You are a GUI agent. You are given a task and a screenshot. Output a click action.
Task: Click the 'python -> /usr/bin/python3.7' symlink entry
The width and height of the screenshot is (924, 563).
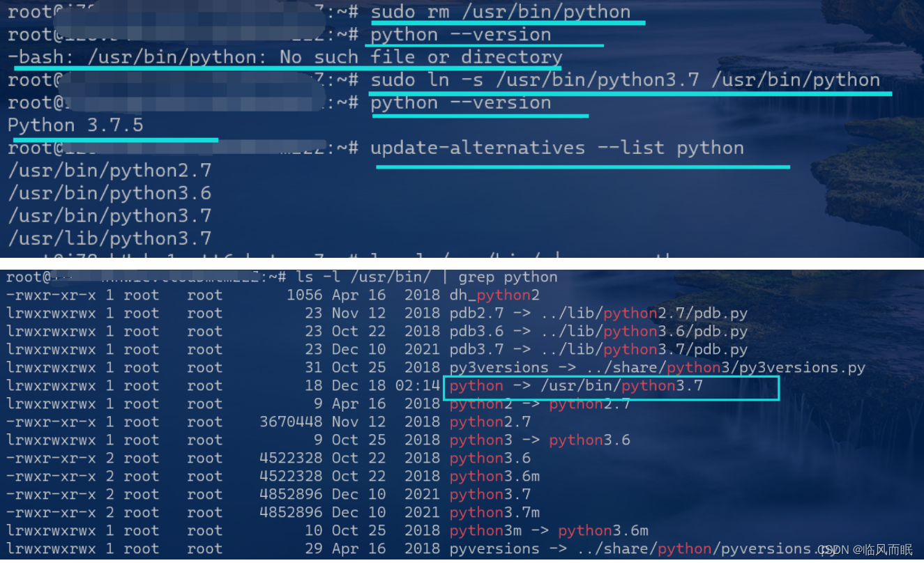(x=576, y=386)
